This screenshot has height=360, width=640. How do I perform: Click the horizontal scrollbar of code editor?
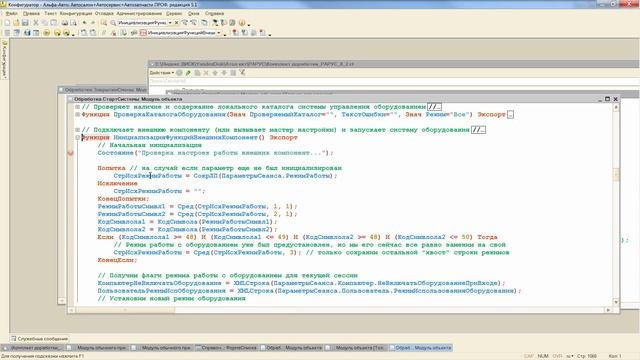(340, 310)
